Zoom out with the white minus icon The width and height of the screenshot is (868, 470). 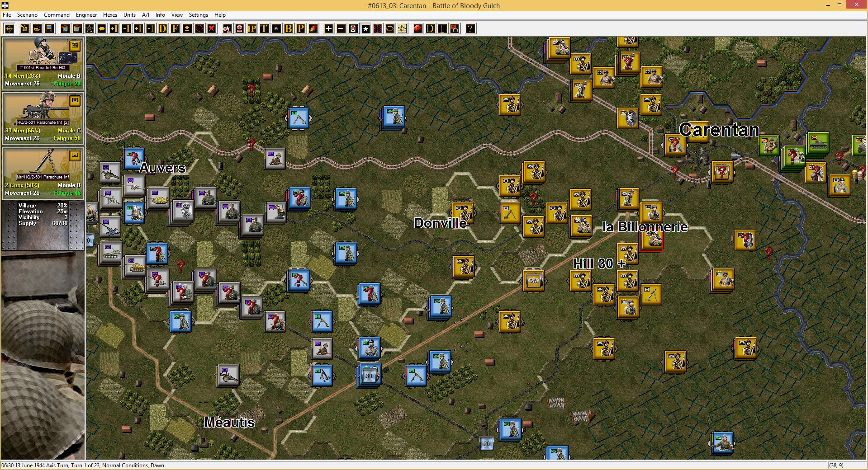[x=341, y=29]
